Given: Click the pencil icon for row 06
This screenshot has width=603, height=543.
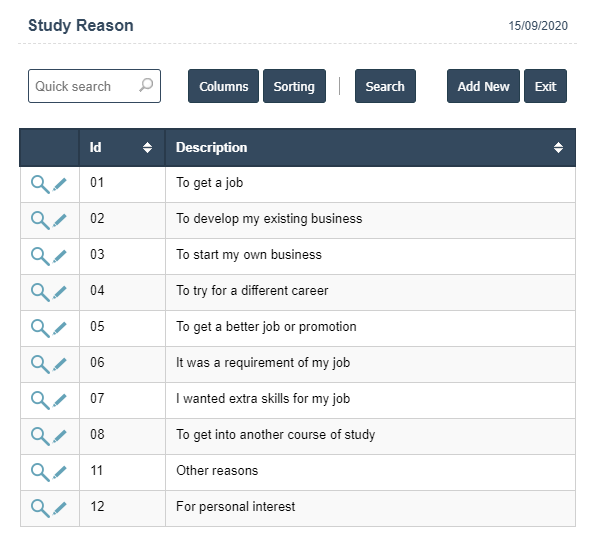Looking at the screenshot, I should click(60, 364).
